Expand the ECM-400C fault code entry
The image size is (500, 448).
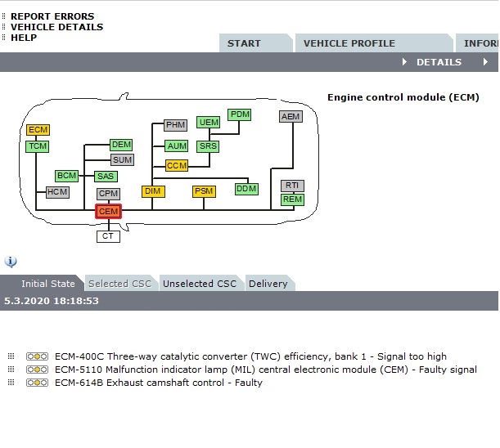point(11,356)
